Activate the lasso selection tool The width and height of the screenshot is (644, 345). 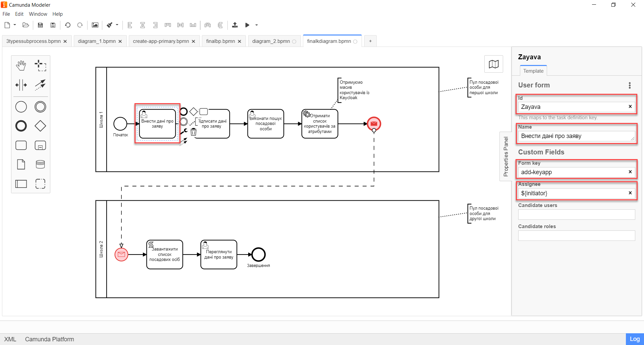pyautogui.click(x=40, y=66)
